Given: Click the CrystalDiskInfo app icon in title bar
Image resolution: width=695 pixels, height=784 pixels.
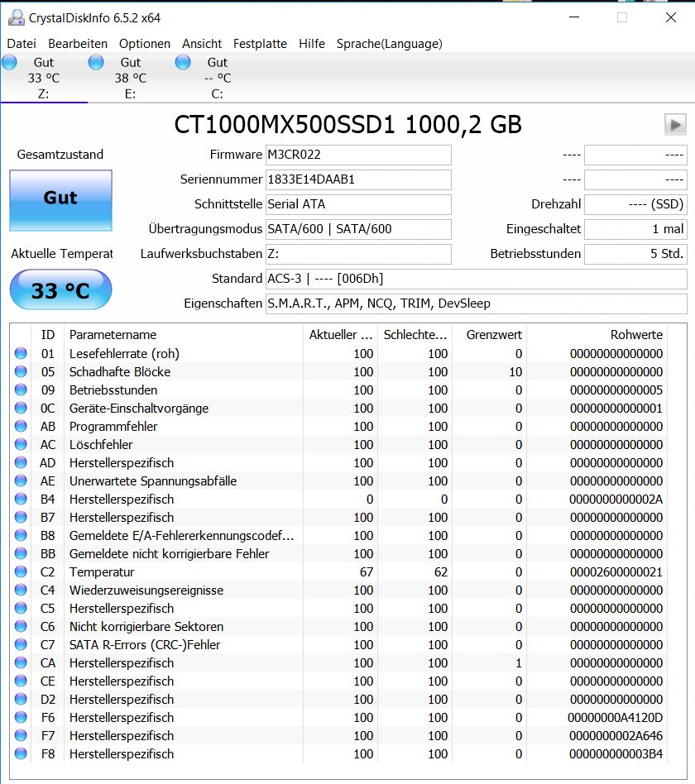Looking at the screenshot, I should pyautogui.click(x=16, y=17).
